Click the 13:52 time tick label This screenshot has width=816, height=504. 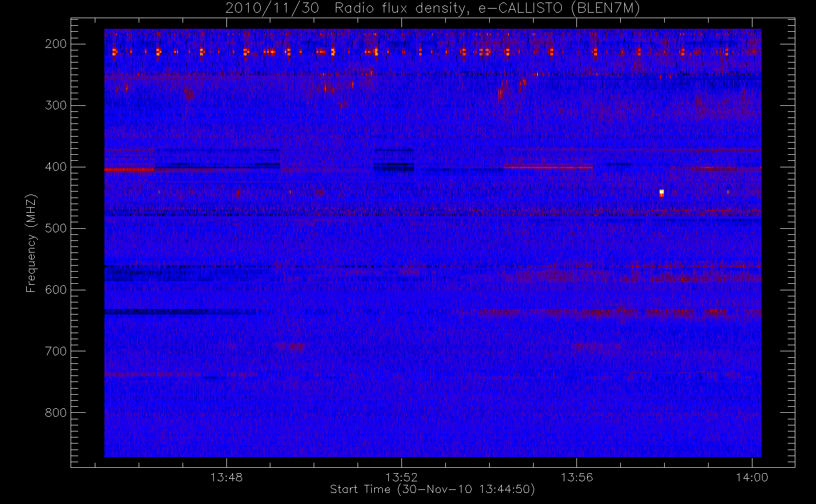(401, 477)
